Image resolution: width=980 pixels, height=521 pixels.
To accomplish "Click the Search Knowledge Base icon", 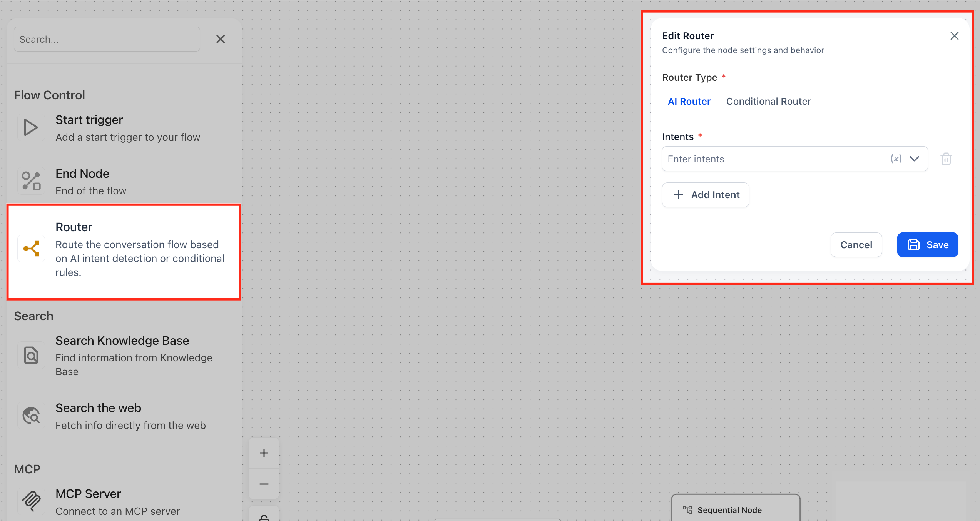I will click(x=31, y=355).
